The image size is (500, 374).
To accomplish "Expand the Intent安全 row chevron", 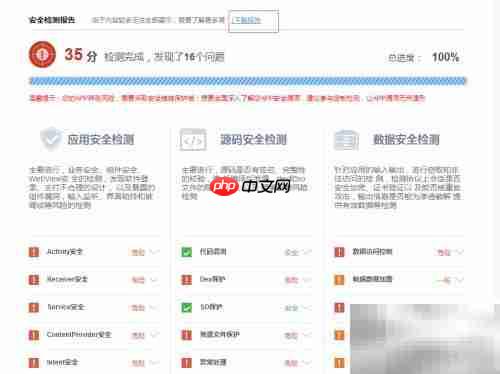I will (x=154, y=362).
